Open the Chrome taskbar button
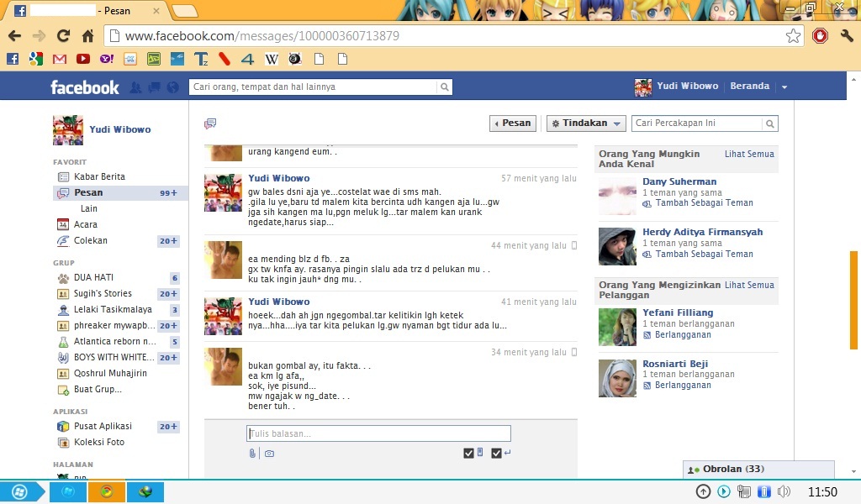This screenshot has width=861, height=504. coord(107,491)
